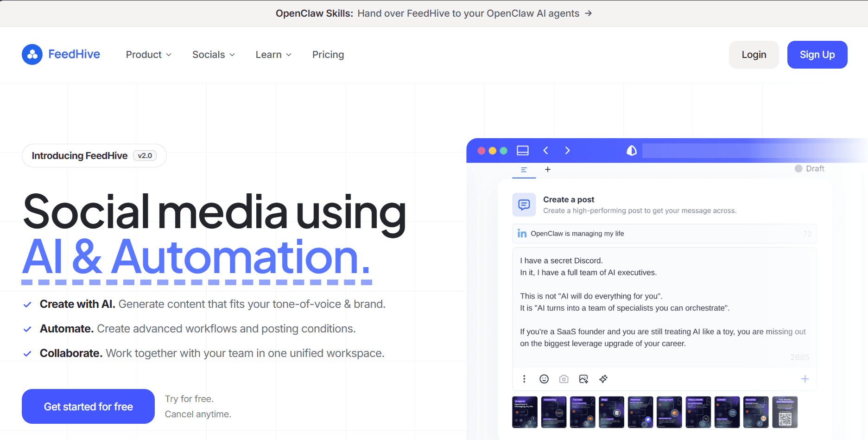Viewport: 868px width, 440px height.
Task: Click the green window dot in mockup
Action: tap(504, 151)
